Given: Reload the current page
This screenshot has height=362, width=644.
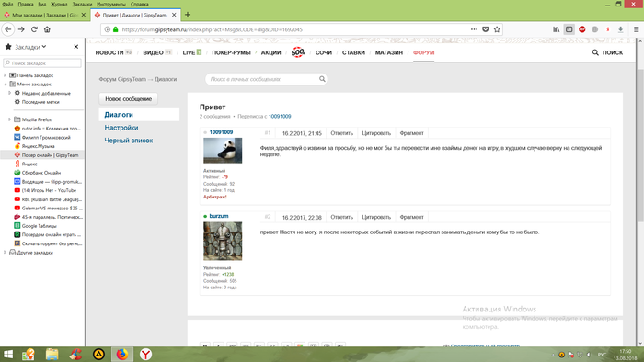Looking at the screenshot, I should (x=34, y=29).
